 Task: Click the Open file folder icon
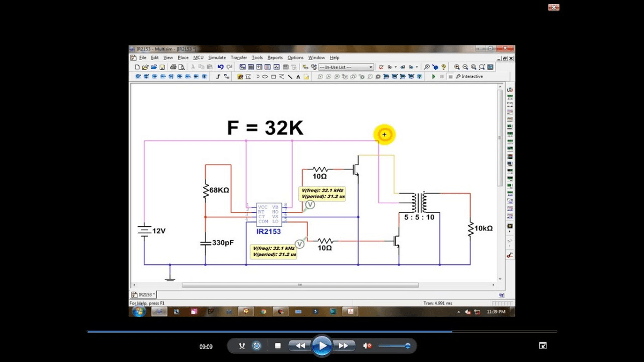145,67
